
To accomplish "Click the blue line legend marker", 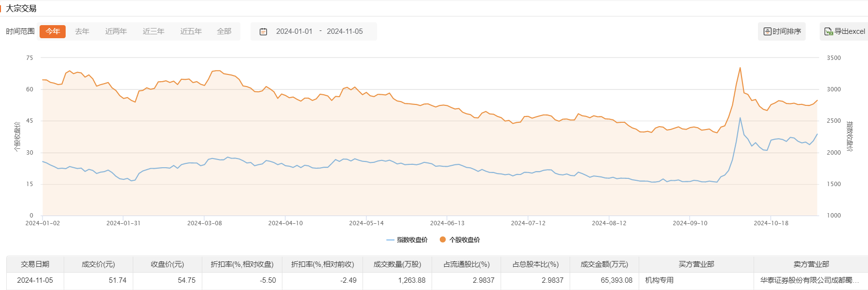I will pos(390,240).
